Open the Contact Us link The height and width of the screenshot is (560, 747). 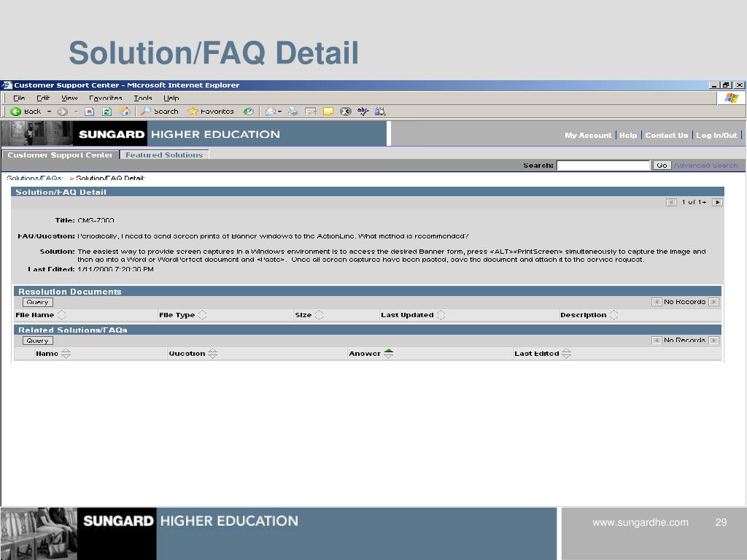point(667,135)
